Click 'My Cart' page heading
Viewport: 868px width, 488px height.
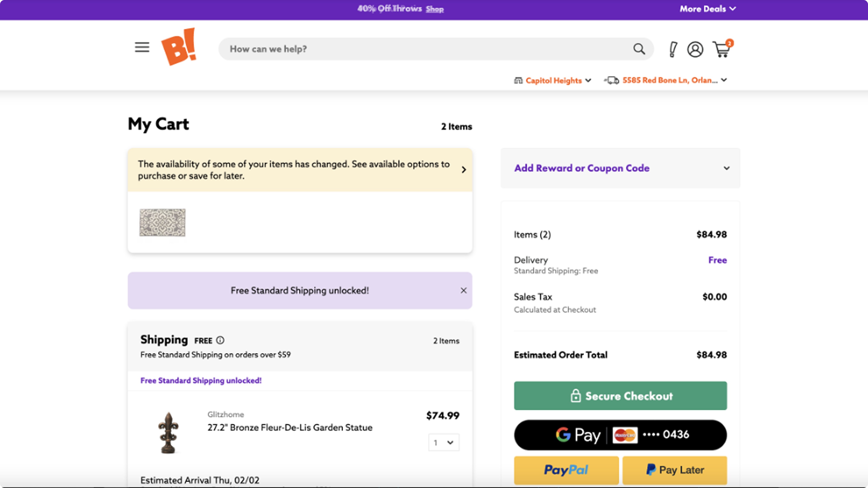158,124
